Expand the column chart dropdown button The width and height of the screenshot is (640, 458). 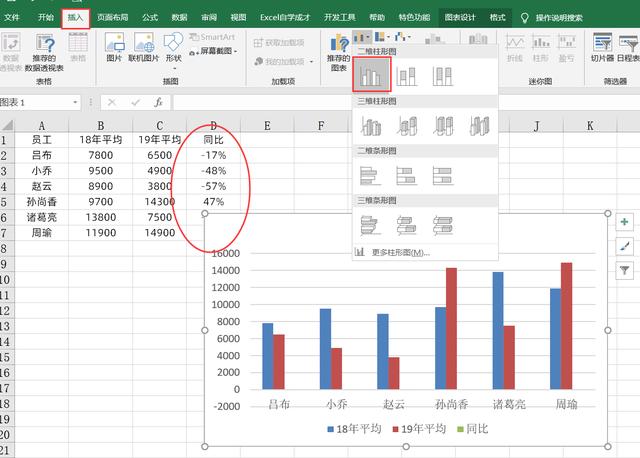[362, 38]
